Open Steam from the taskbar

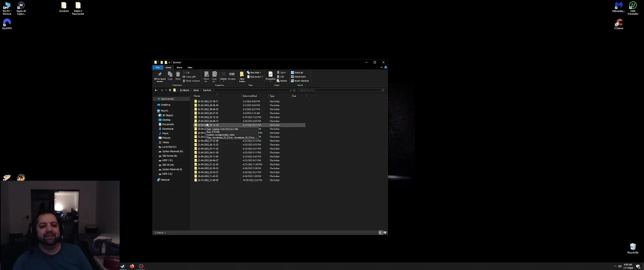tap(122, 266)
